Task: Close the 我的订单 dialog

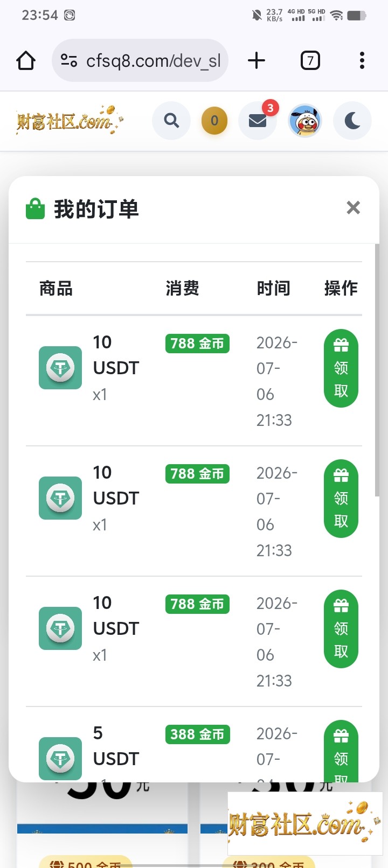Action: [354, 207]
